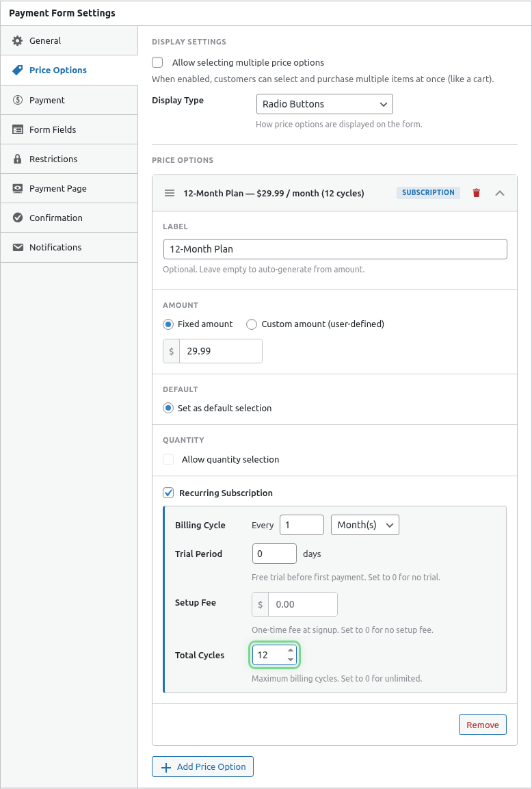This screenshot has width=532, height=789.
Task: Click the Restrictions lock icon
Action: 18,159
